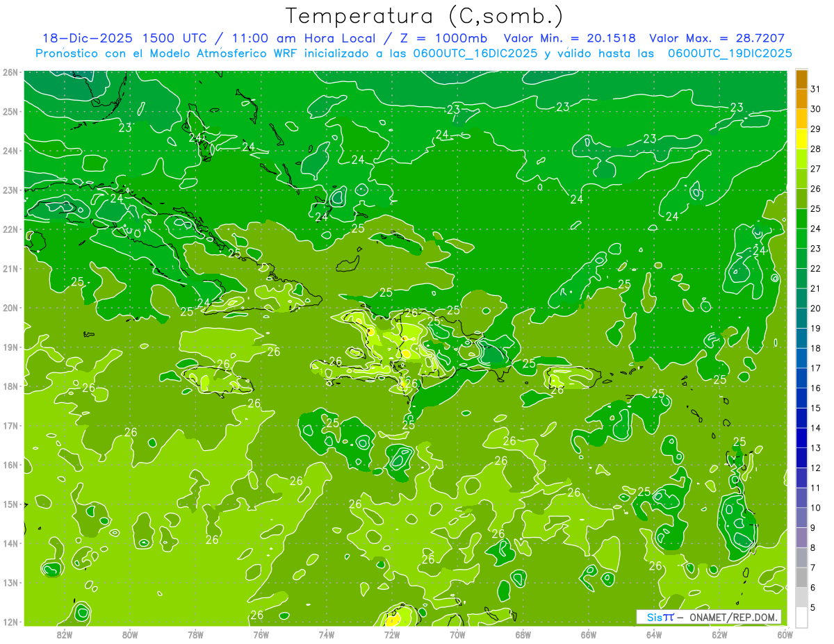Click the 66W longitude axis label
The image size is (834, 644).
click(x=589, y=634)
